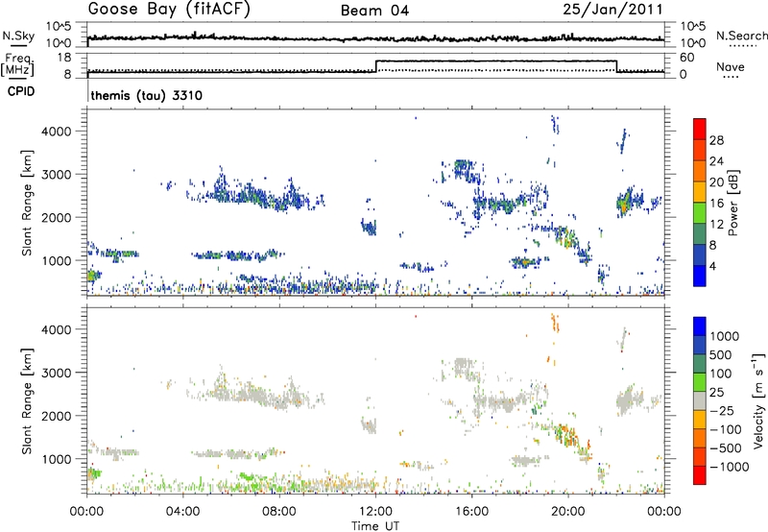
Task: Click 'Slant Range [km]' label of velocity panel
Action: pyautogui.click(x=27, y=401)
